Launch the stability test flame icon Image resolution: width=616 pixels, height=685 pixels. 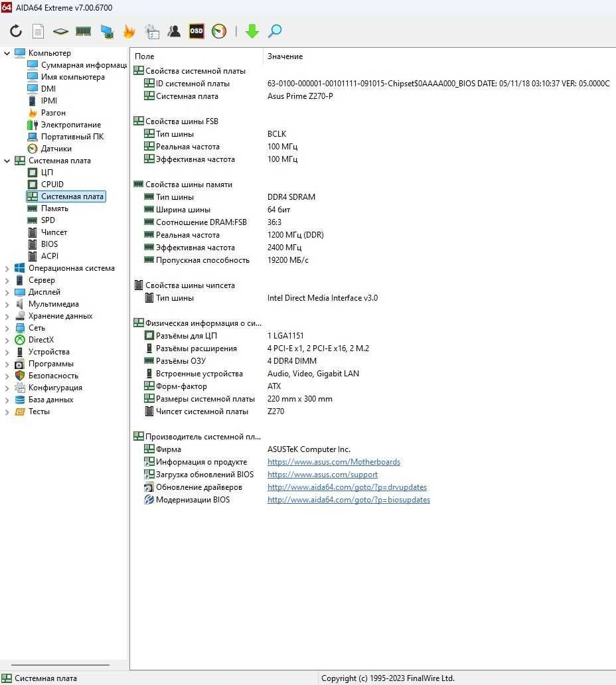(x=129, y=31)
